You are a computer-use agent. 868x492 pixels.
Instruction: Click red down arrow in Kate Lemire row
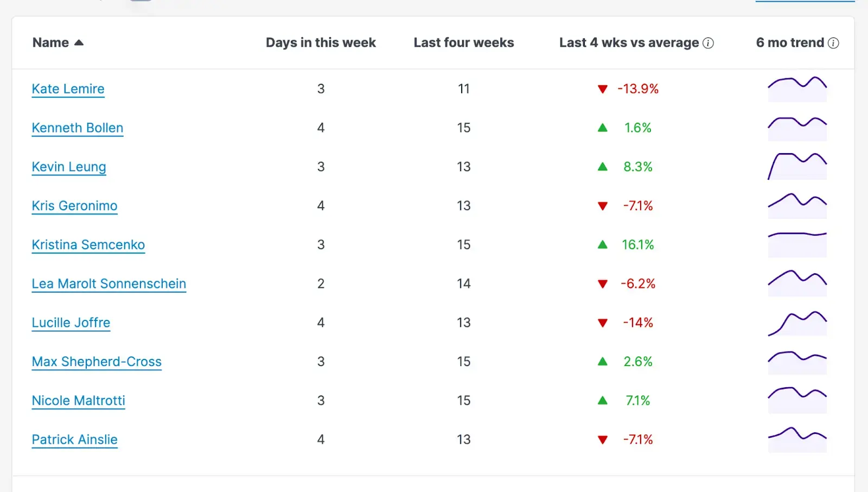tap(603, 89)
